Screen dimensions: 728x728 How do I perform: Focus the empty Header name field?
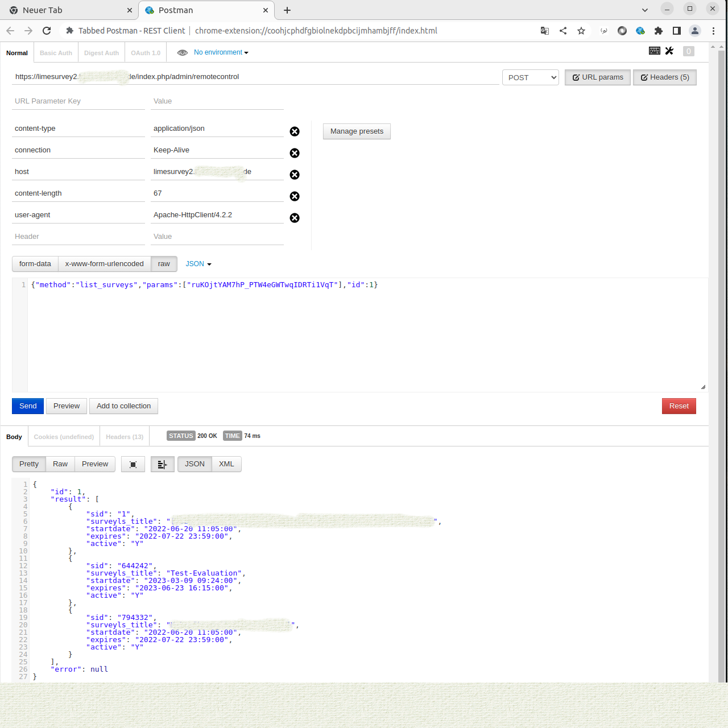point(78,237)
